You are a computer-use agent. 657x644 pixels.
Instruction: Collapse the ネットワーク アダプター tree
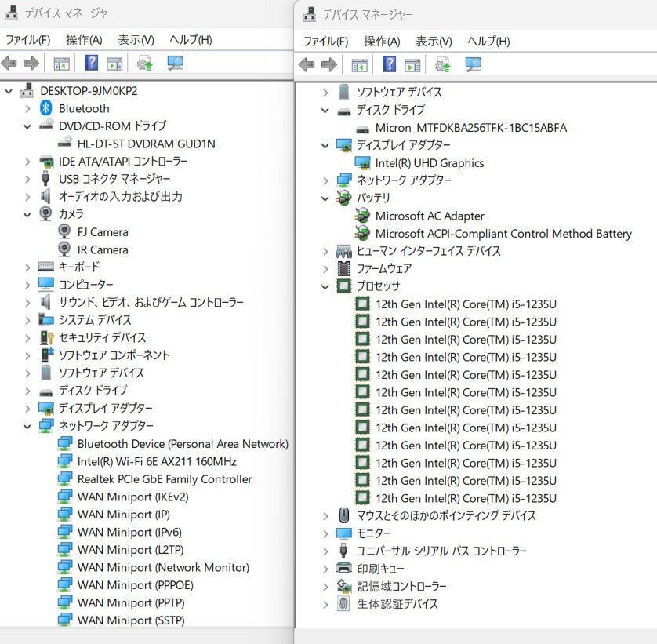coord(26,425)
